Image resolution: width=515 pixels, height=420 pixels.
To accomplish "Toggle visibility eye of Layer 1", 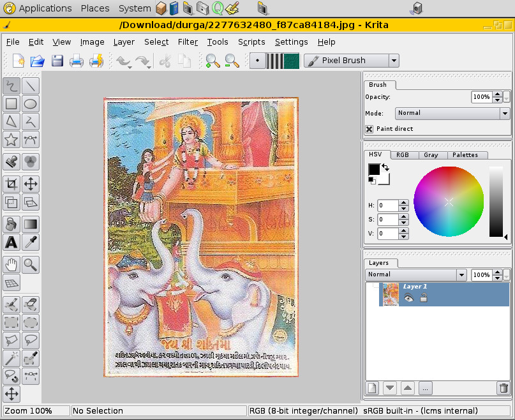I will [x=408, y=298].
